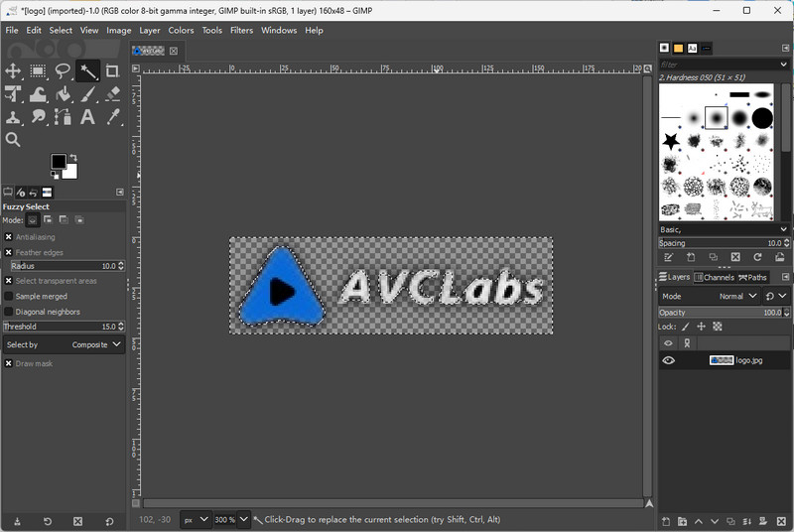This screenshot has width=794, height=532.
Task: Toggle the Antialiasing checkbox
Action: pyautogui.click(x=9, y=237)
